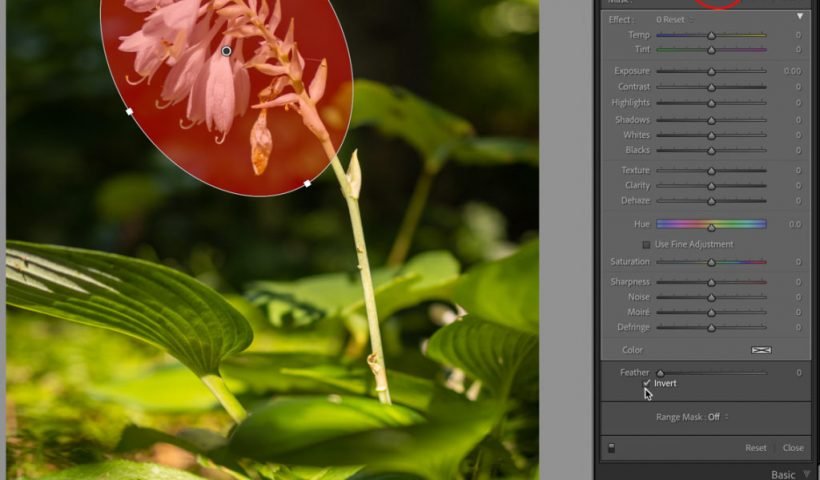Click the Hue value 0.0 field
820x480 pixels.
pyautogui.click(x=794, y=224)
